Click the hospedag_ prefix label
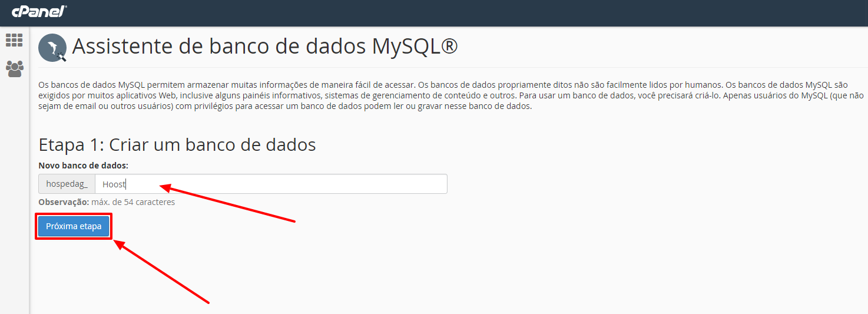 pyautogui.click(x=67, y=184)
